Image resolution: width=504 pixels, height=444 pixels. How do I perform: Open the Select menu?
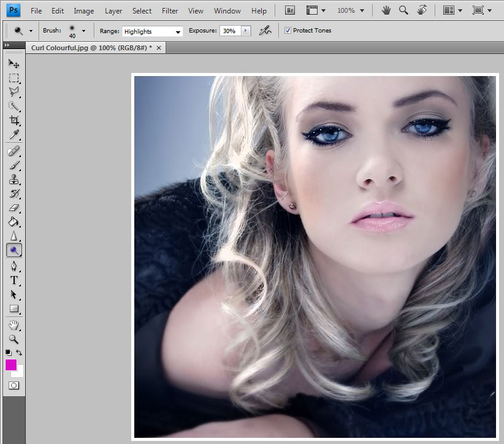[142, 11]
